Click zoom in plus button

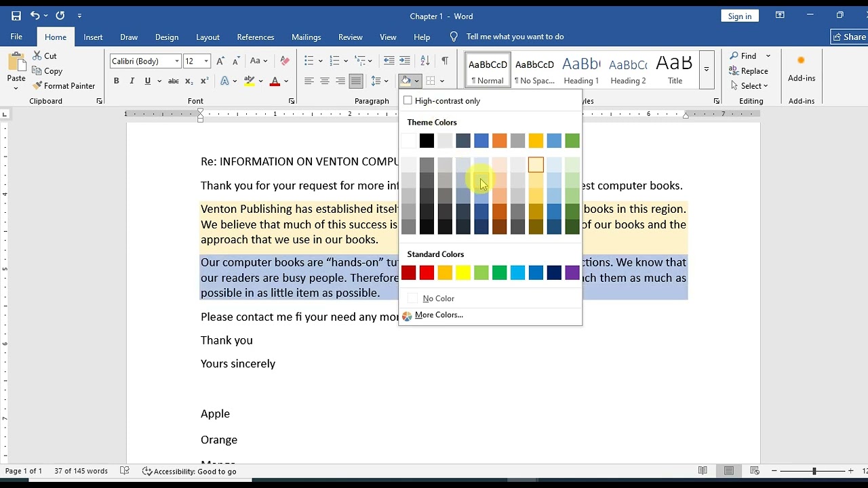pos(850,471)
